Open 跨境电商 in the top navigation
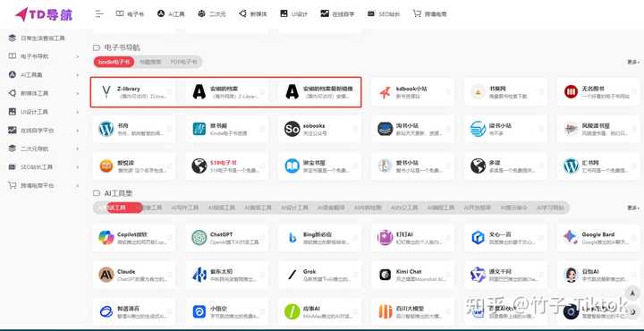Image resolution: width=644 pixels, height=331 pixels. coord(429,14)
